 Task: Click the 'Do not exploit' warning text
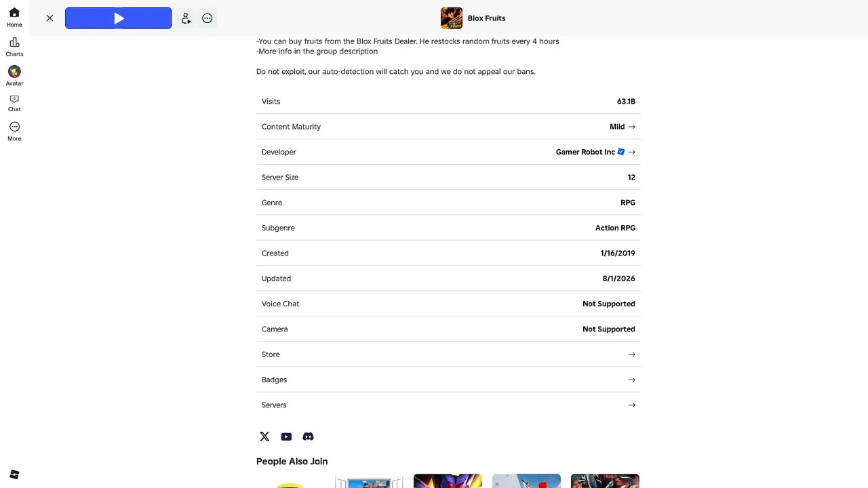tap(396, 72)
